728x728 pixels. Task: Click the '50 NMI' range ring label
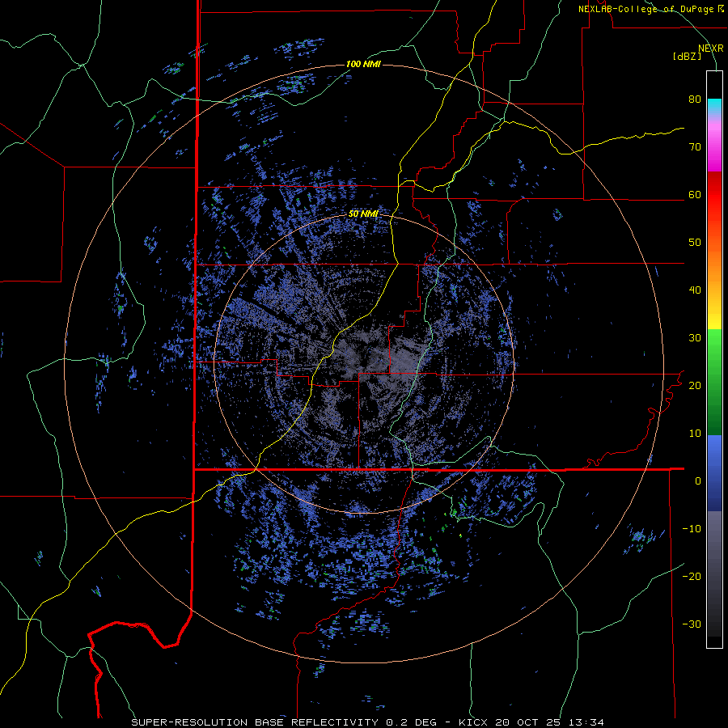363,214
